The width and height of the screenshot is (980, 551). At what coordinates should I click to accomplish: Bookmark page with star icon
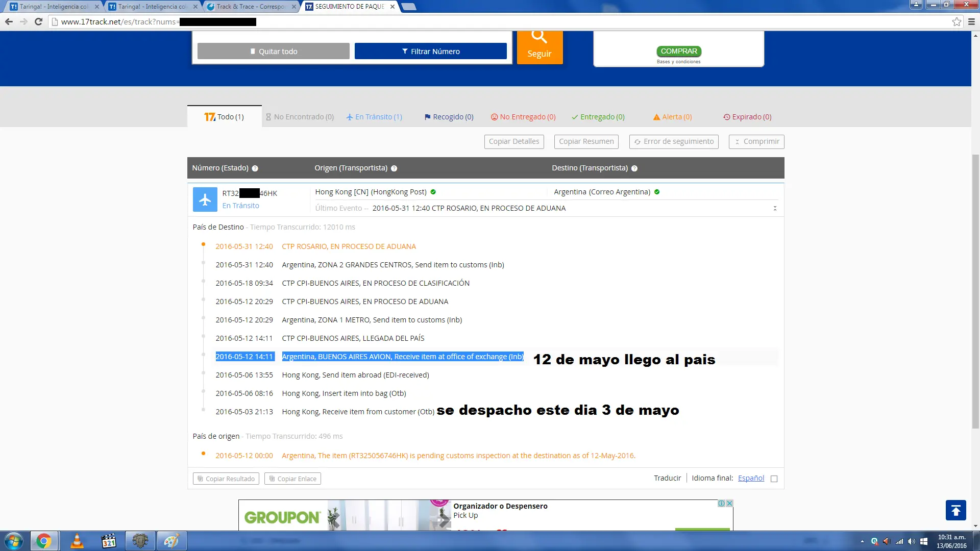[x=957, y=22]
